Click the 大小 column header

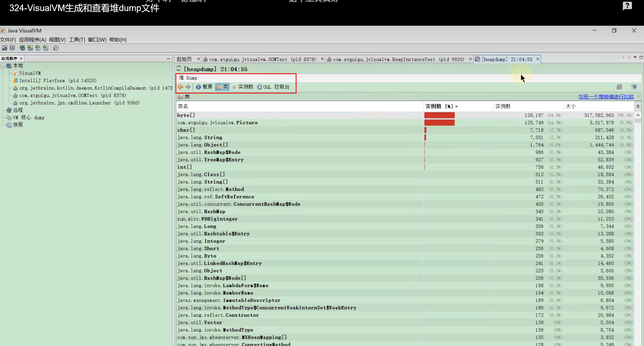click(x=599, y=106)
